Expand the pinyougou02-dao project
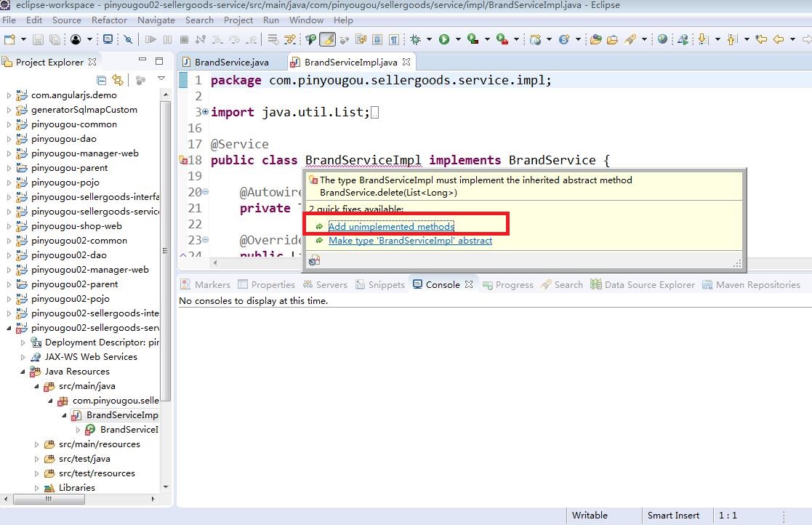This screenshot has height=525, width=812. [8, 255]
